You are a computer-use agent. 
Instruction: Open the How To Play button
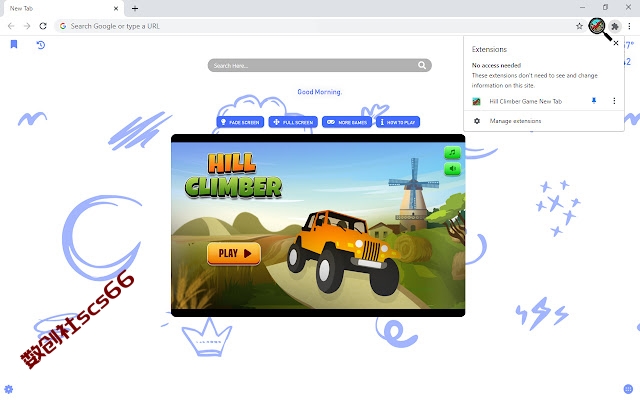click(398, 122)
